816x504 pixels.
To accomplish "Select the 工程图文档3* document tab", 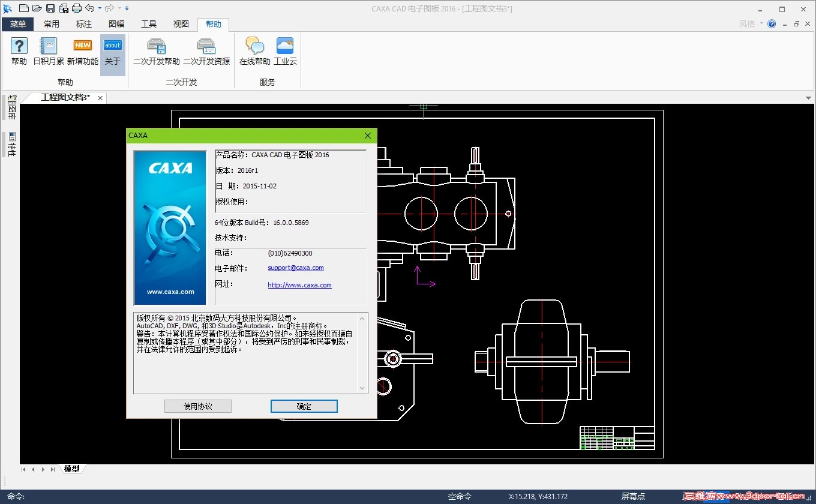I will pyautogui.click(x=65, y=97).
